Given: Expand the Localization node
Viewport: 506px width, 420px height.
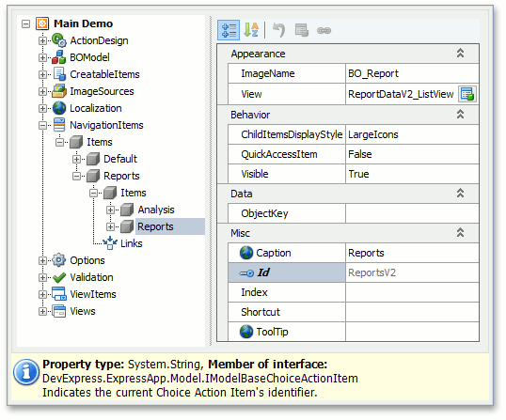Looking at the screenshot, I should pos(42,108).
